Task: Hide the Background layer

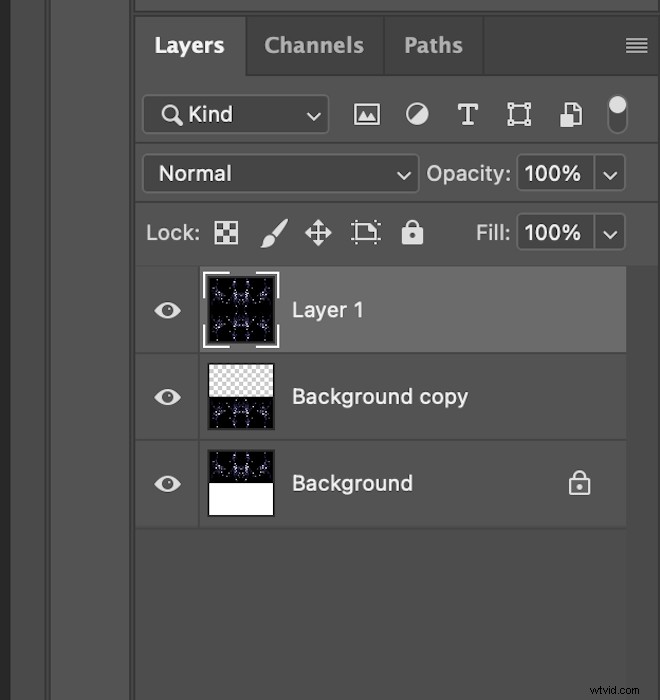Action: pyautogui.click(x=167, y=483)
